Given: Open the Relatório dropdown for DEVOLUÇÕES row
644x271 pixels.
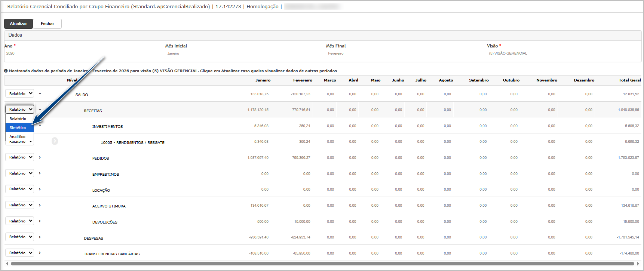Looking at the screenshot, I should [x=19, y=221].
